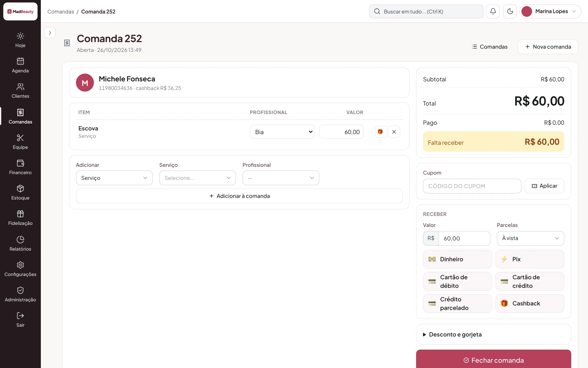Remove the Escova item with X
This screenshot has height=368, width=588.
click(x=394, y=132)
